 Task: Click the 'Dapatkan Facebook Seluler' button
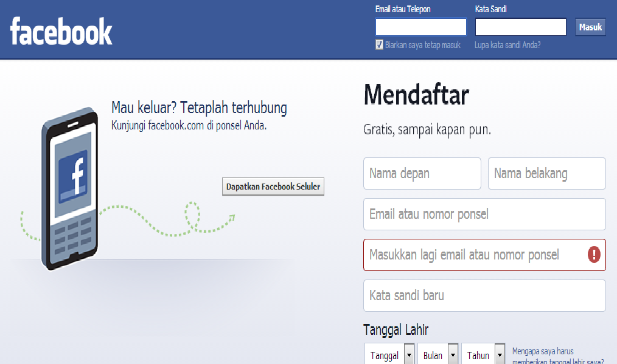point(273,187)
